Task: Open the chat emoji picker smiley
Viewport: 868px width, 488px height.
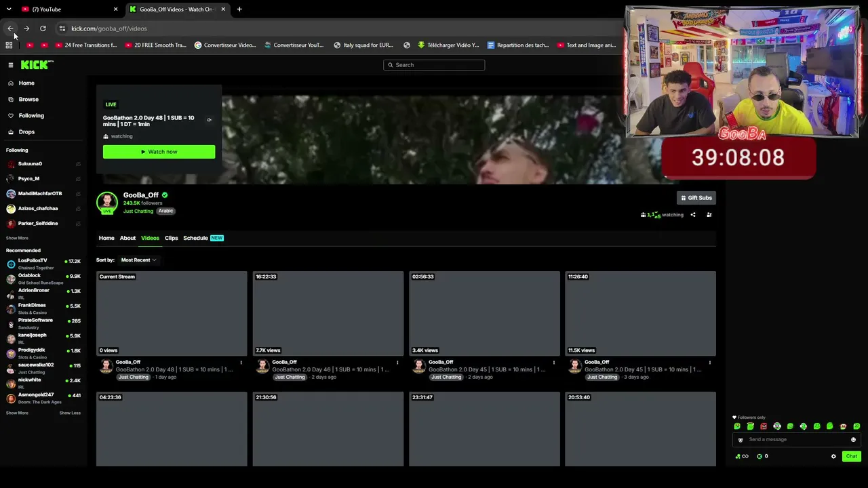Action: point(853,440)
